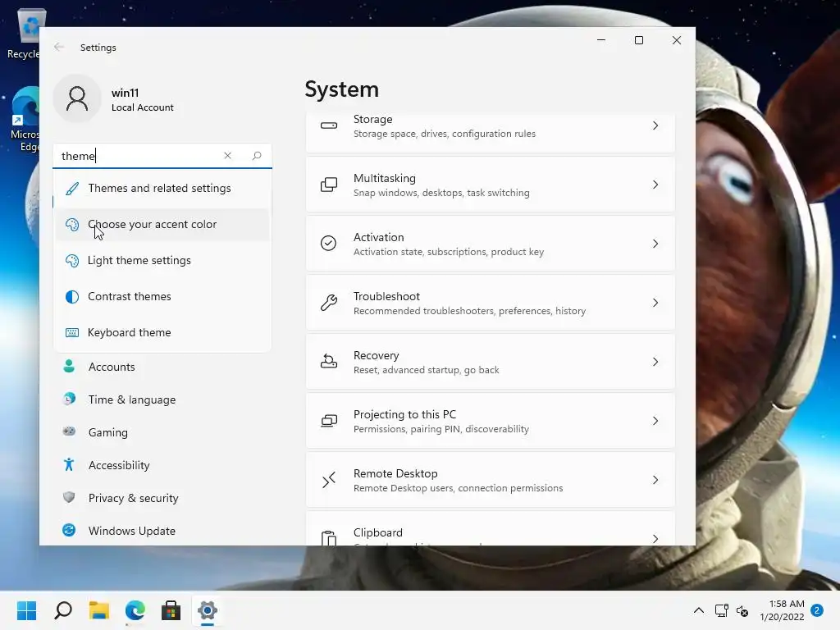This screenshot has width=840, height=630.
Task: Expand the Remote Desktop chevron
Action: pyautogui.click(x=655, y=480)
